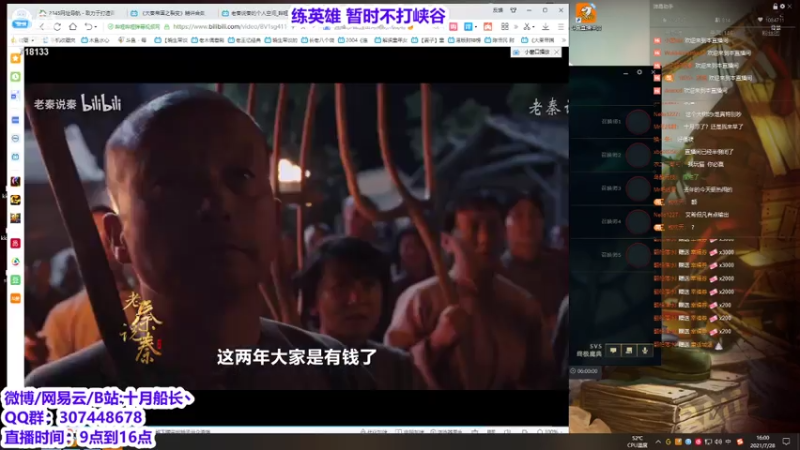Image resolution: width=800 pixels, height=450 pixels.
Task: Open the 斗鱼 bookmark
Action: (x=132, y=40)
